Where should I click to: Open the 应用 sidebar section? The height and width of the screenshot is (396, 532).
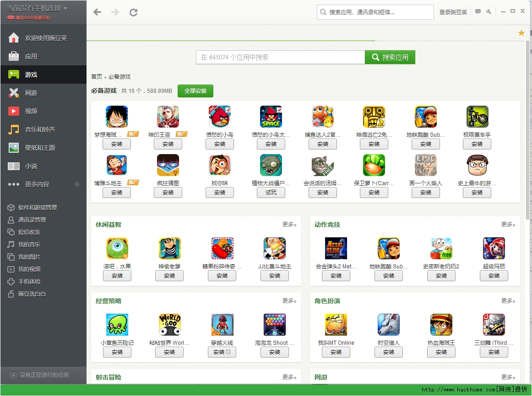click(x=43, y=56)
